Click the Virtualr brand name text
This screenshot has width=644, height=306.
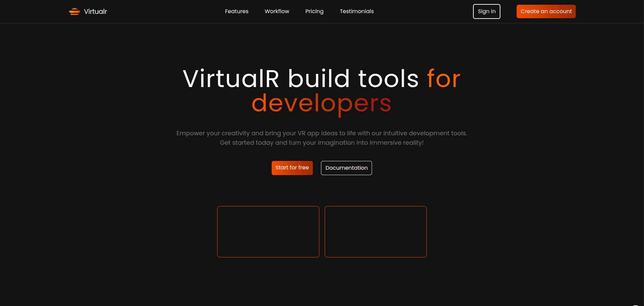pyautogui.click(x=95, y=11)
